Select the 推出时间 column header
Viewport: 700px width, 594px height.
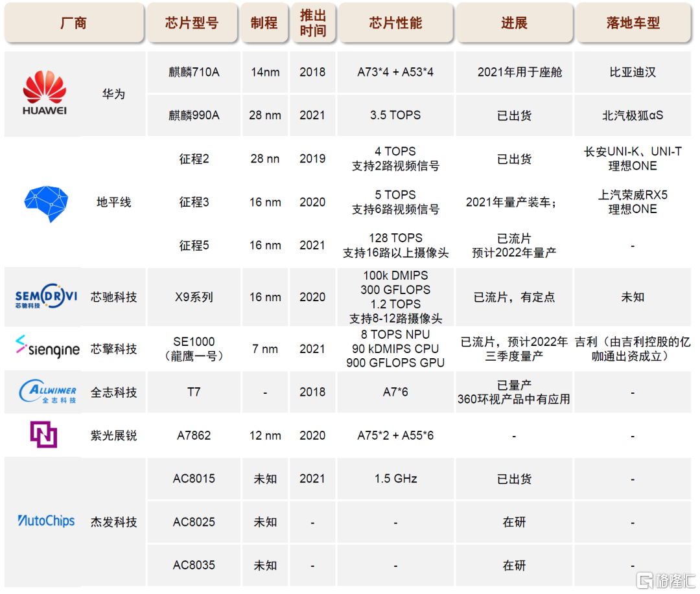tap(312, 23)
